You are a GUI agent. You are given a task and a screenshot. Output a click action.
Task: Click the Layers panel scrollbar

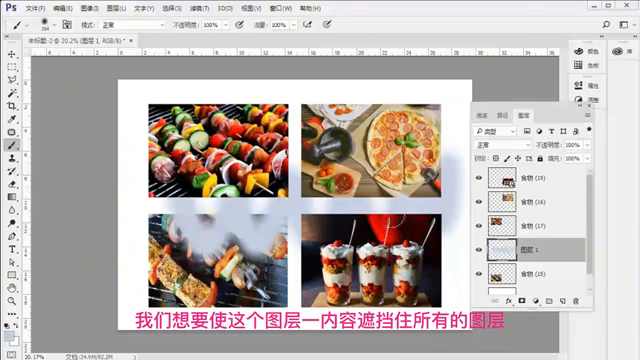click(589, 224)
